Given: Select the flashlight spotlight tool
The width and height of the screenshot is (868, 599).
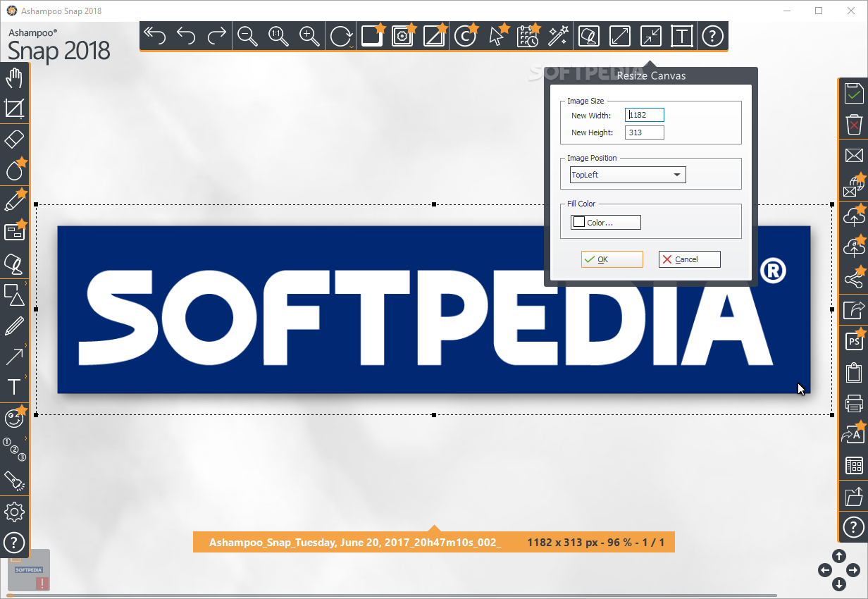Looking at the screenshot, I should [x=14, y=481].
